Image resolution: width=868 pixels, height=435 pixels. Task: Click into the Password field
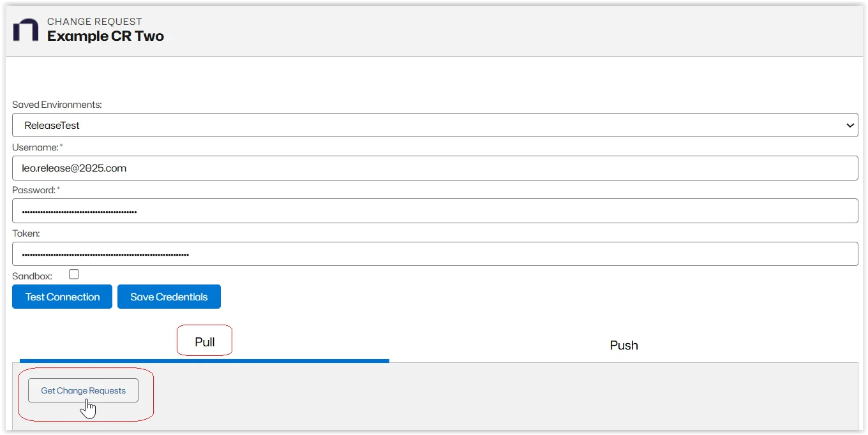(434, 211)
